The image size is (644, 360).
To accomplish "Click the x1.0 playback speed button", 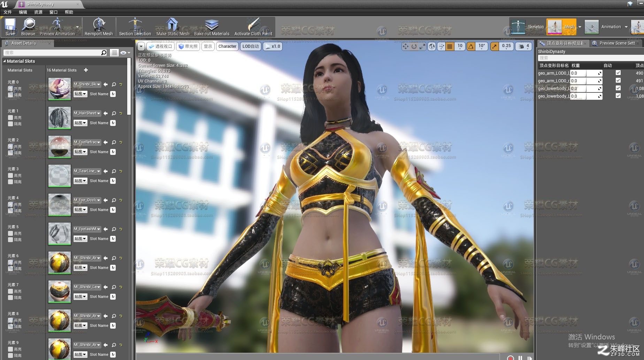I will pos(273,46).
